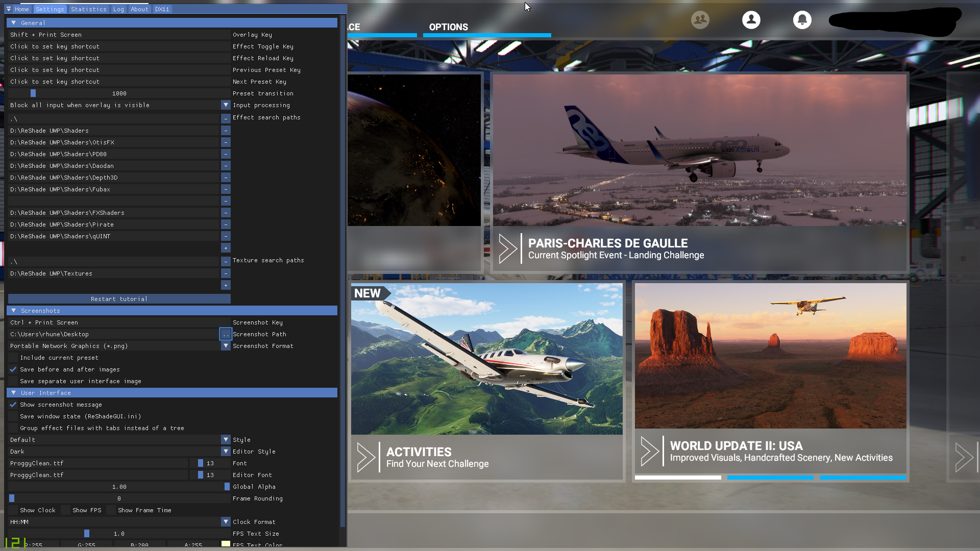
Task: Uncheck Save before and after images
Action: (x=13, y=369)
